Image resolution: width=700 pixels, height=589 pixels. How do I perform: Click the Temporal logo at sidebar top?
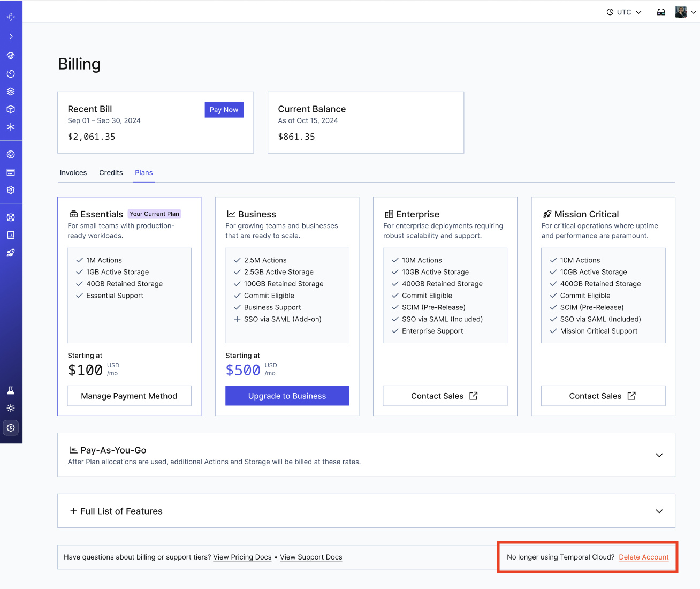point(11,17)
